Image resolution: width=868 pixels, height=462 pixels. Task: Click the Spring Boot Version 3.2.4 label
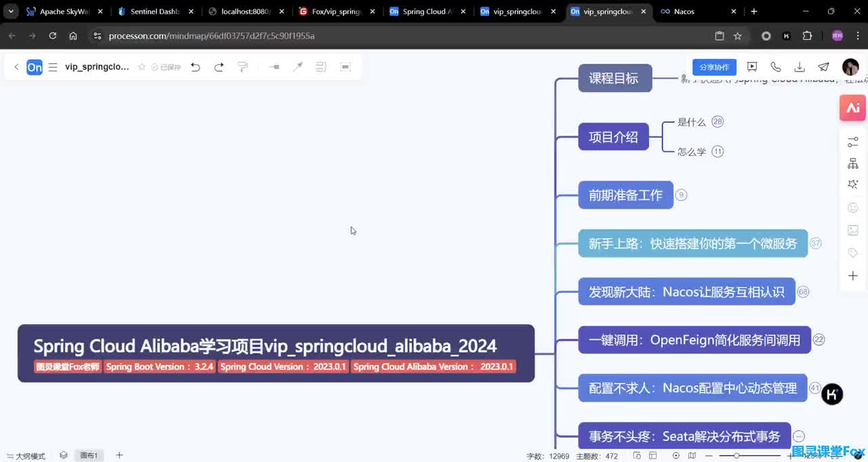[x=160, y=366]
